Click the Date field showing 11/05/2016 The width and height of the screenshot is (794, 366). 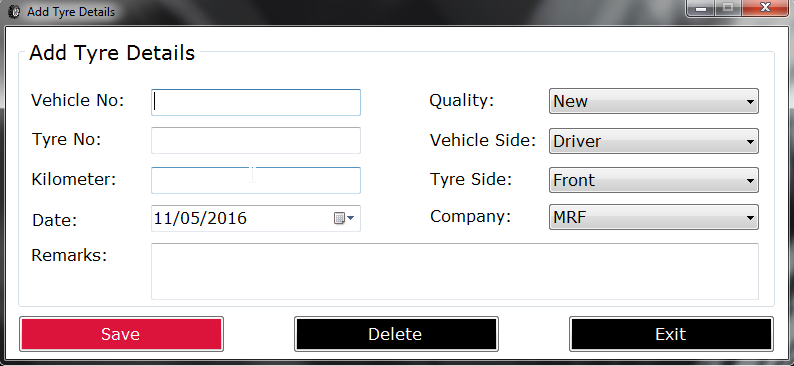256,218
